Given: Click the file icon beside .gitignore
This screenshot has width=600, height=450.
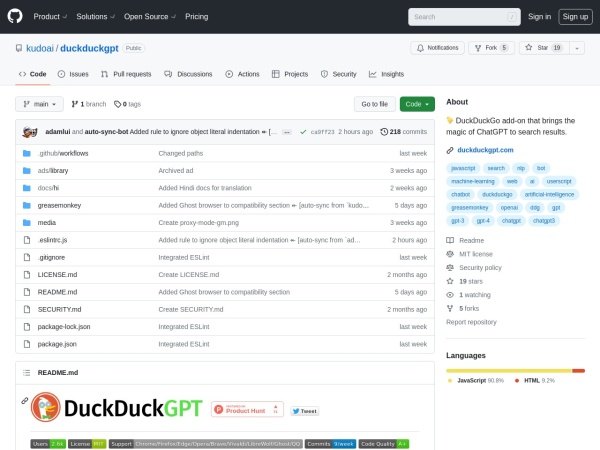Looking at the screenshot, I should click(27, 257).
